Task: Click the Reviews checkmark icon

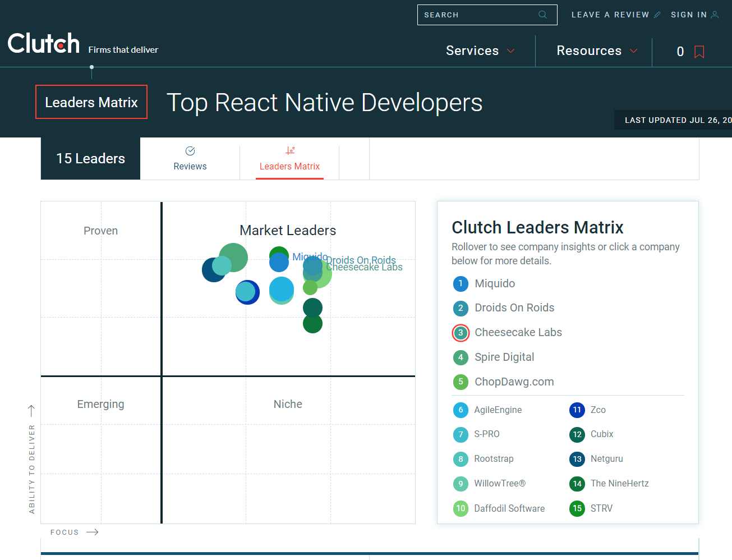Action: (190, 151)
